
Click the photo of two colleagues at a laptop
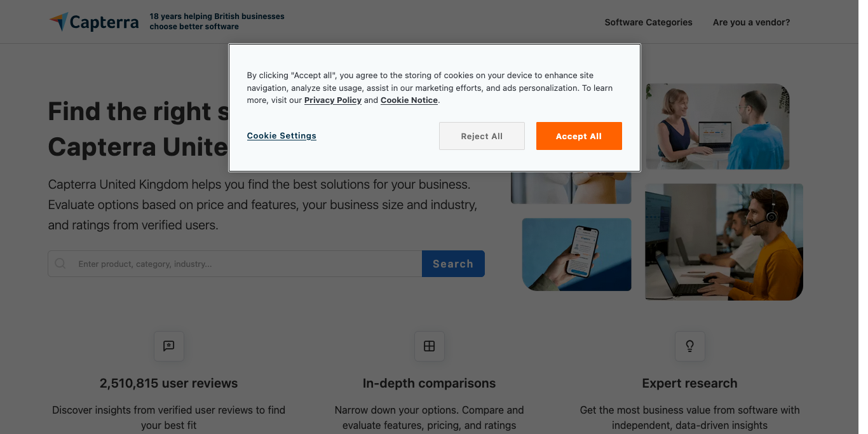point(717,126)
